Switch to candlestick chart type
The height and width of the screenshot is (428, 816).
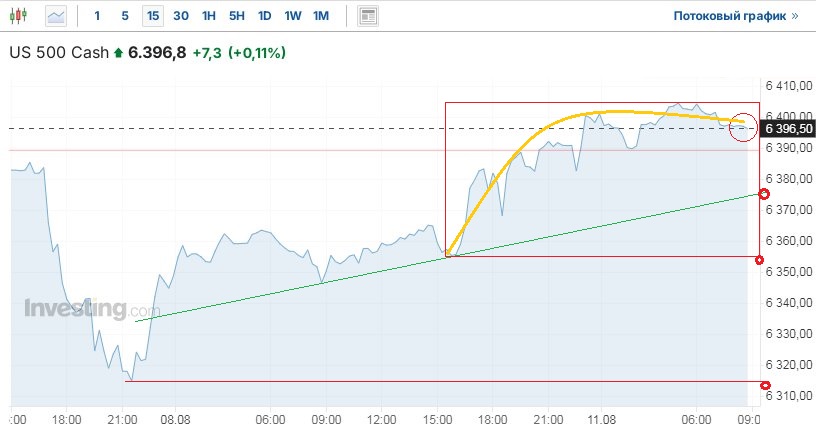22,16
